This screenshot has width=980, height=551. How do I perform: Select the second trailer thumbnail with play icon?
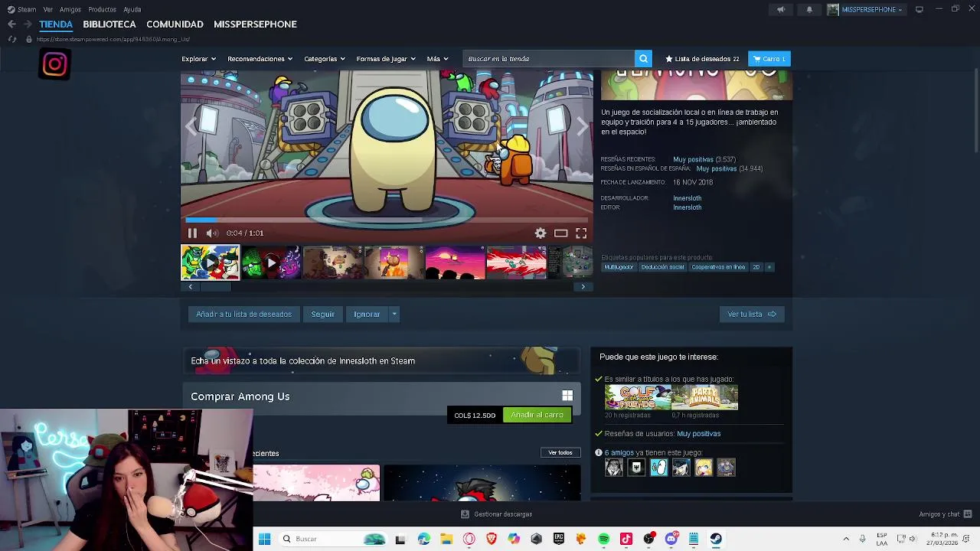[x=271, y=262]
